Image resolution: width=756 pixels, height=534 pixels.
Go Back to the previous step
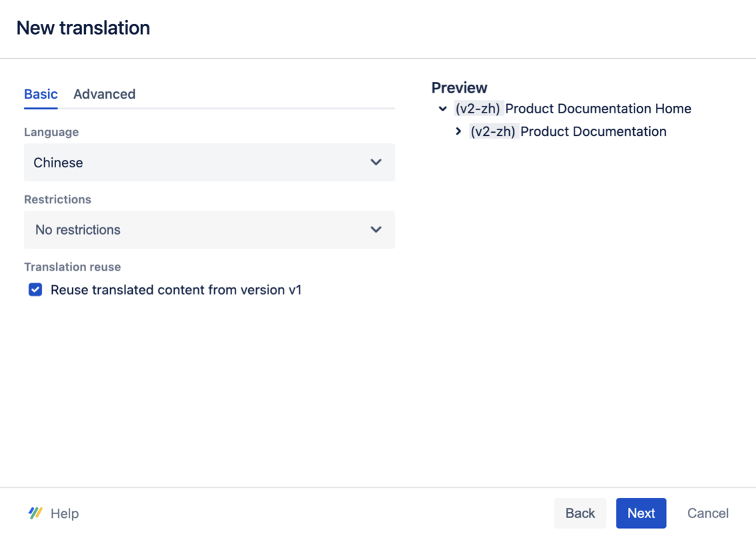click(580, 513)
